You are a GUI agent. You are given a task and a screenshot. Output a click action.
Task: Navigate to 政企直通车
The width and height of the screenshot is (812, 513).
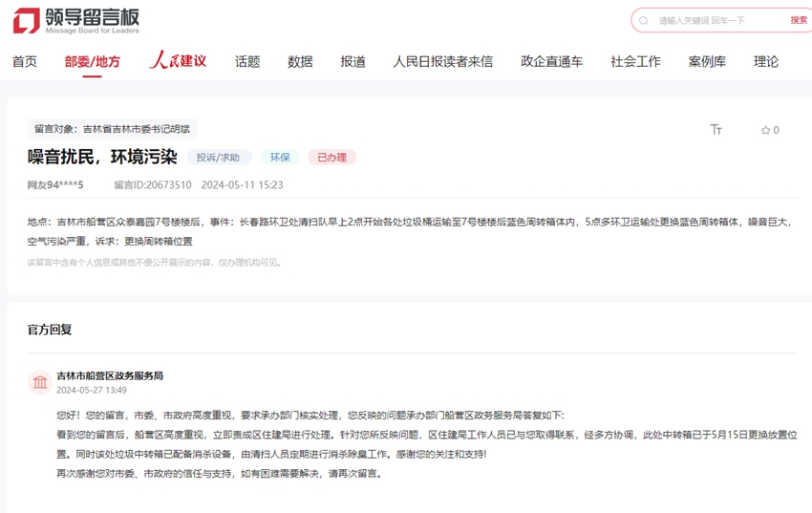click(x=551, y=62)
